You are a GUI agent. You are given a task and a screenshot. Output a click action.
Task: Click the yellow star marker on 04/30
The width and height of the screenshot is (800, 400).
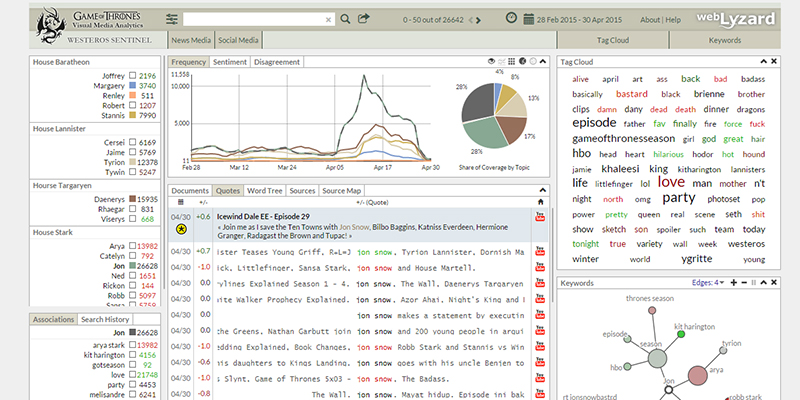[182, 229]
